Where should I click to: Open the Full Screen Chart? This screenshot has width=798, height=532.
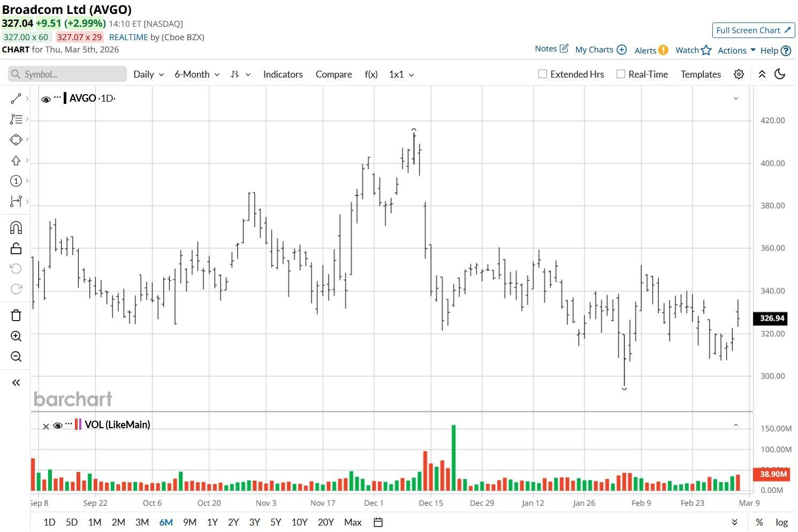tap(753, 31)
